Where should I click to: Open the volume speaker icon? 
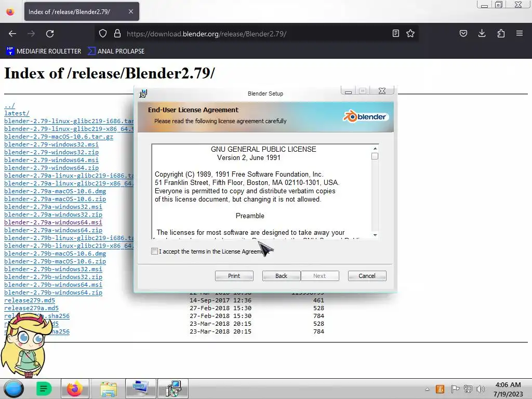click(481, 389)
